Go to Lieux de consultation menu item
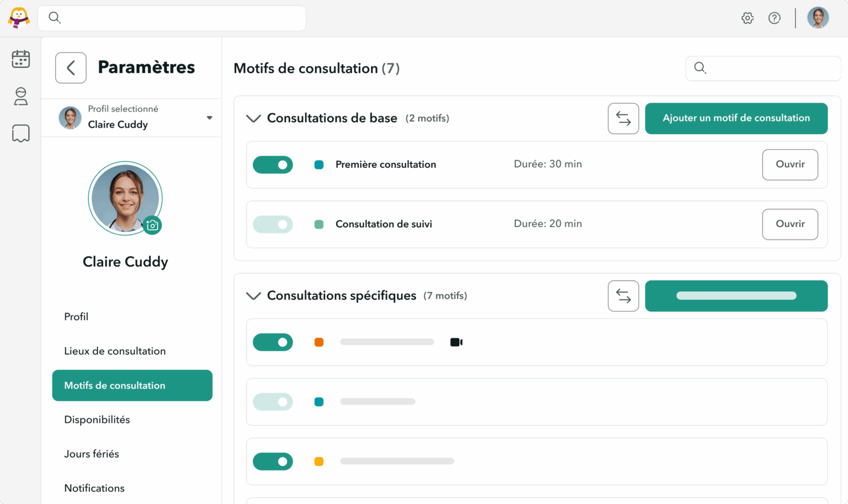Viewport: 848px width, 504px height. pos(115,351)
